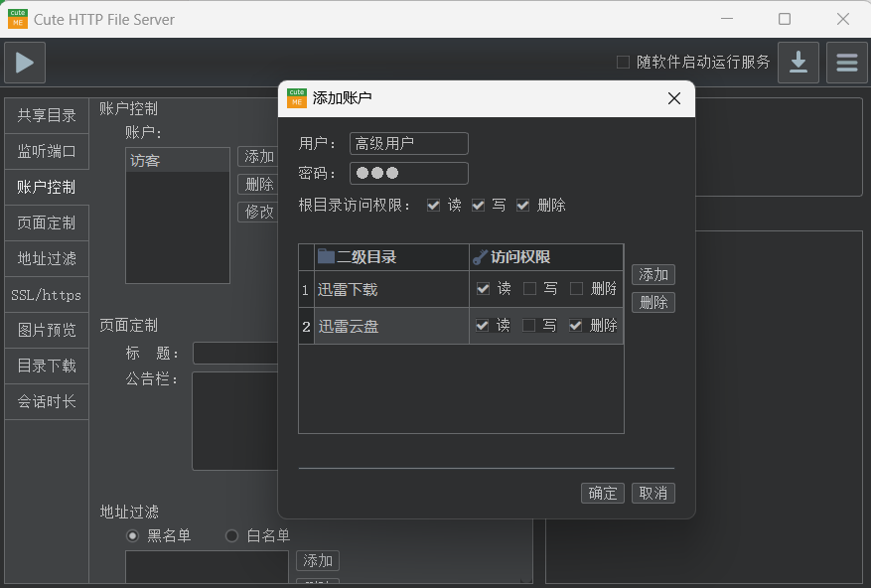Open the 图片预览 tab
This screenshot has height=588, width=871.
tap(47, 330)
